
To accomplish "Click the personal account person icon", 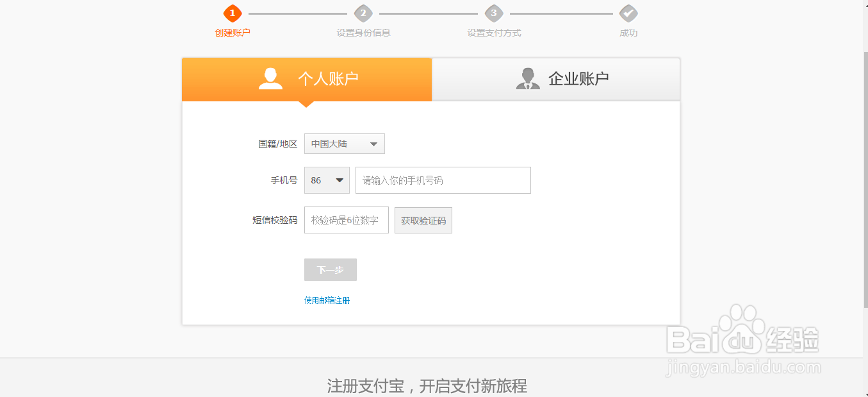I will (x=270, y=78).
